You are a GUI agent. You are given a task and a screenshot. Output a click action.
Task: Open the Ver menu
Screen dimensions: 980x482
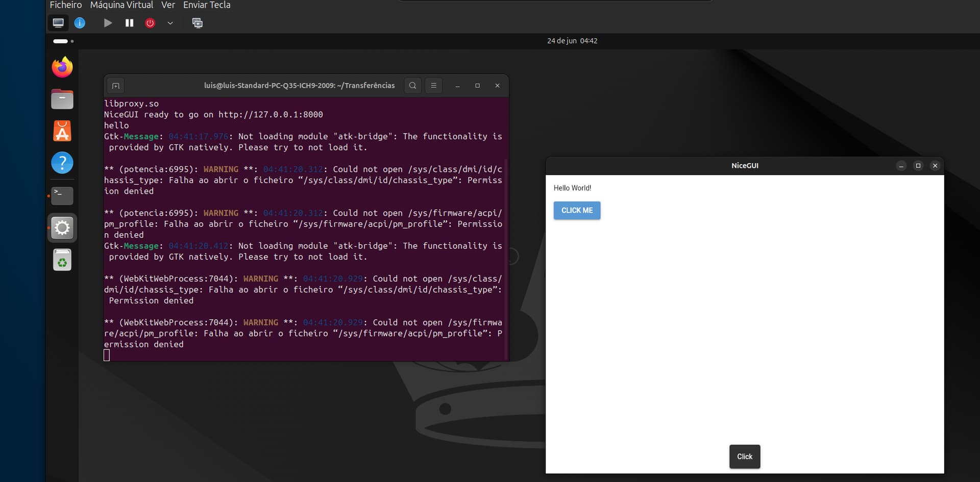click(168, 5)
